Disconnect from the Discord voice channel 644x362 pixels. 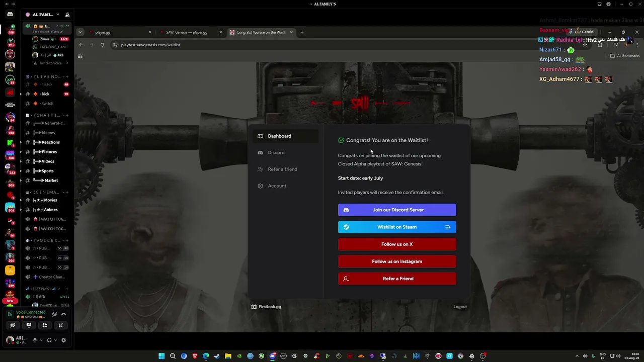coord(63,314)
